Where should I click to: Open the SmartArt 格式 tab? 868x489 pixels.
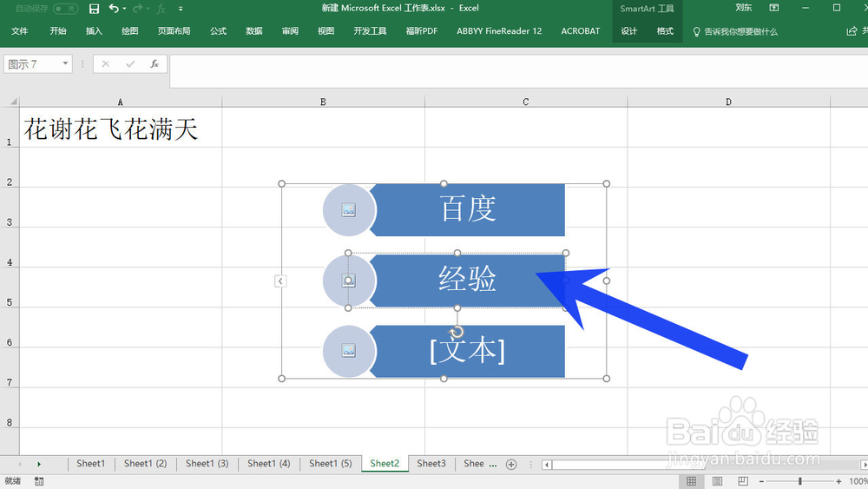[x=665, y=31]
